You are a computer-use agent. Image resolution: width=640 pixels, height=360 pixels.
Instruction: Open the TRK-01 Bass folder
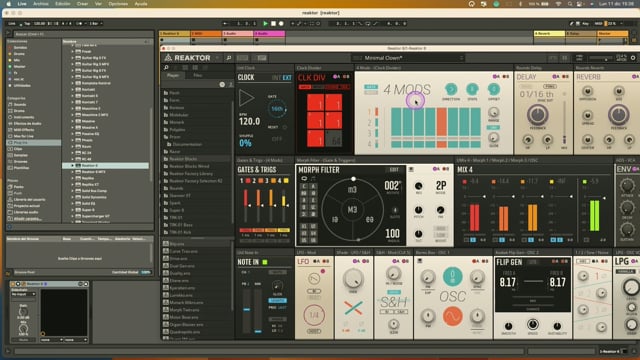(x=180, y=225)
